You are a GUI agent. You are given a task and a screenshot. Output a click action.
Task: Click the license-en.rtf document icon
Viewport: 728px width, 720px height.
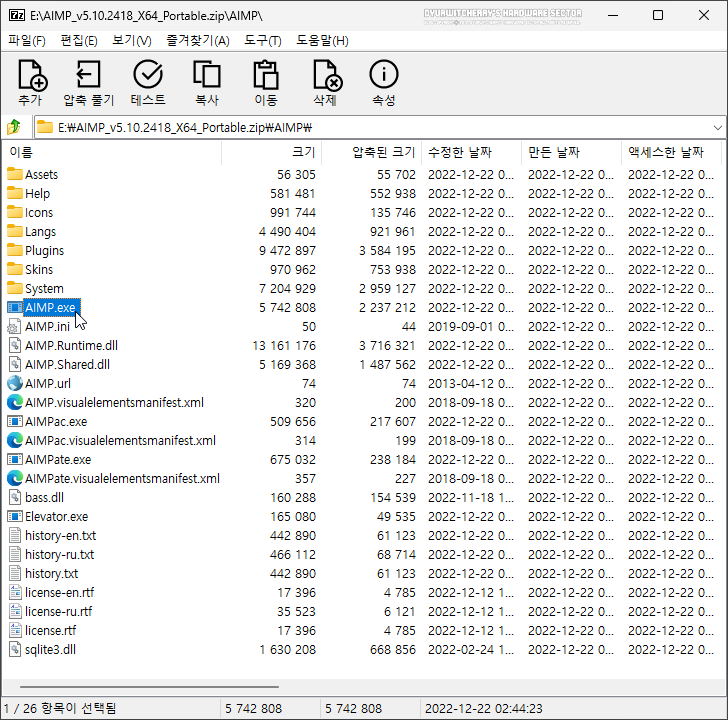point(15,592)
